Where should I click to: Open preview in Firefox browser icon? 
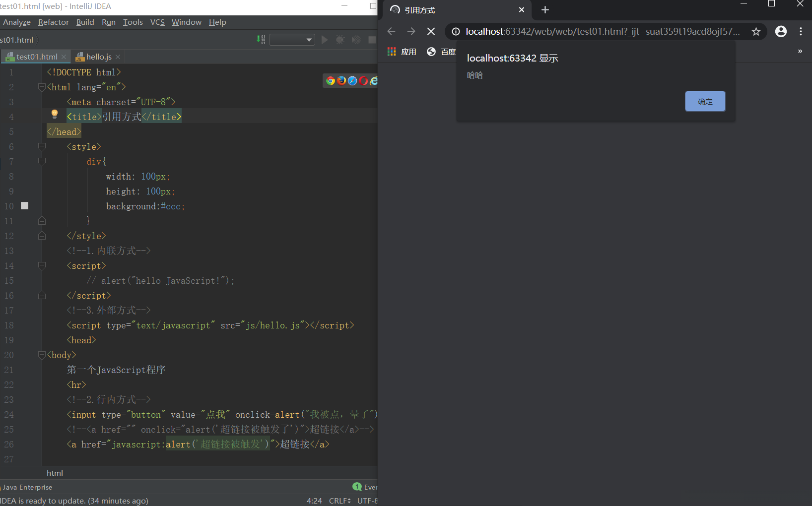pos(341,81)
